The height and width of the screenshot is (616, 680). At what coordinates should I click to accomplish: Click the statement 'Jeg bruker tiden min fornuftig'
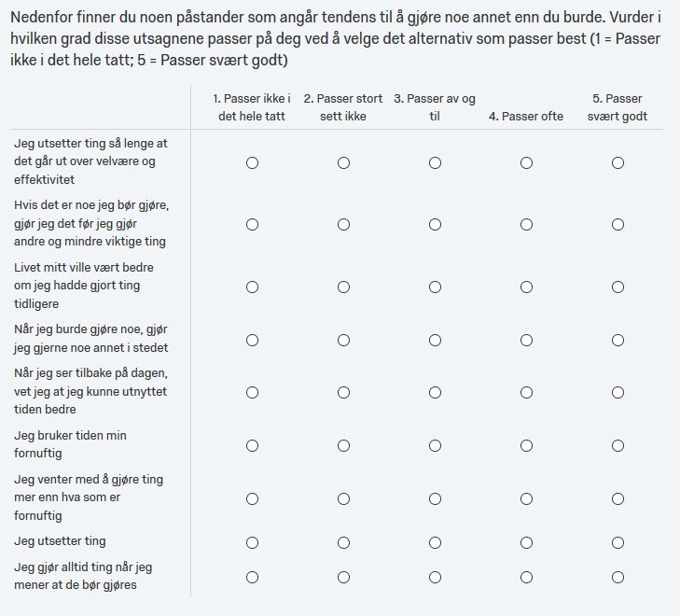coord(70,444)
